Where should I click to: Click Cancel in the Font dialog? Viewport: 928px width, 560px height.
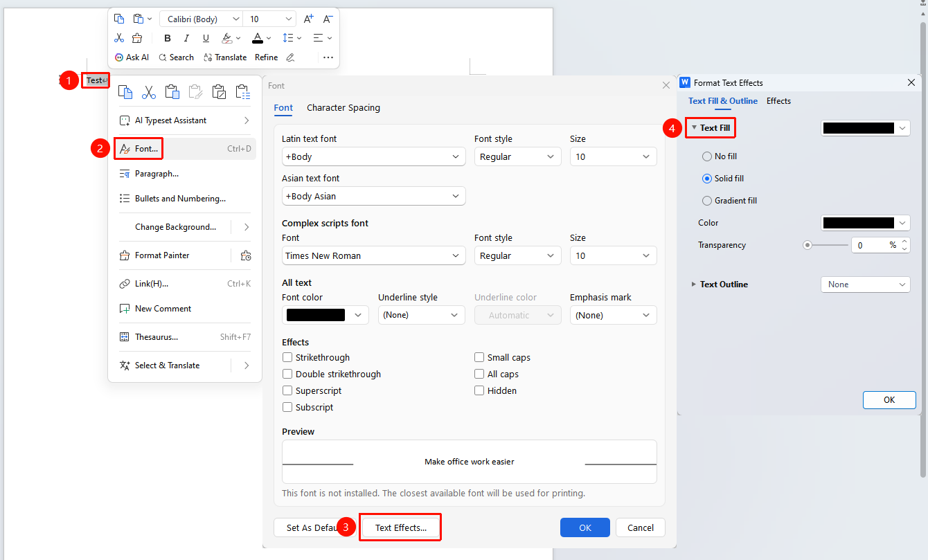(x=640, y=527)
